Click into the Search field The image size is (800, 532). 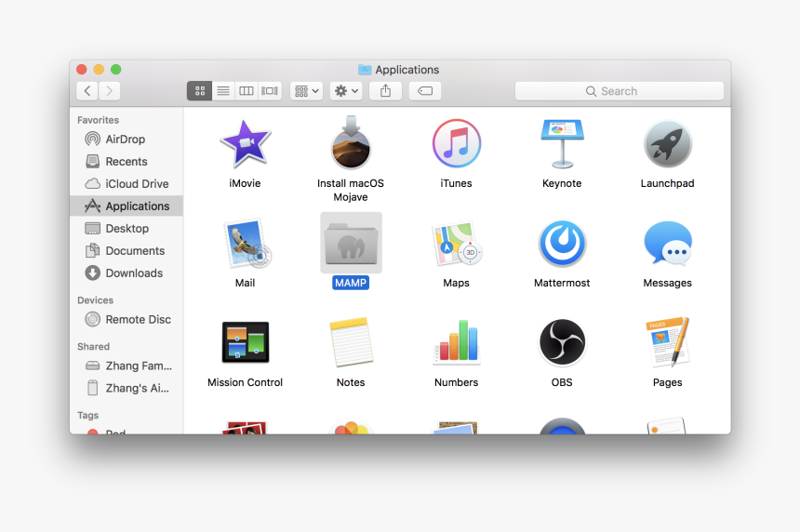[620, 91]
